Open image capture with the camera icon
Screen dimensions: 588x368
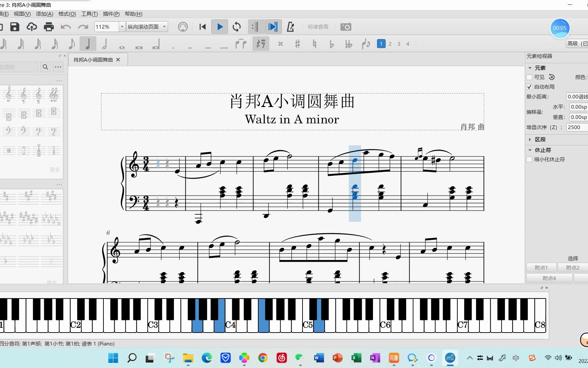(x=346, y=27)
